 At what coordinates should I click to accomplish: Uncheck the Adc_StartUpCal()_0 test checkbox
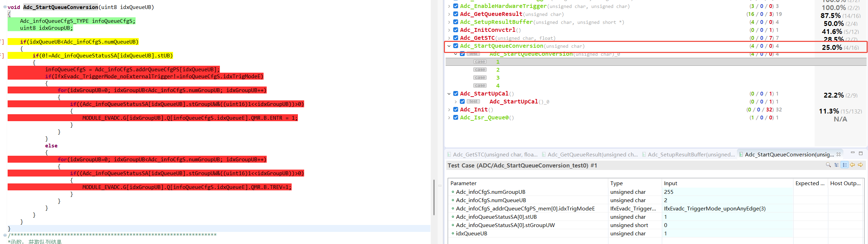click(x=462, y=101)
